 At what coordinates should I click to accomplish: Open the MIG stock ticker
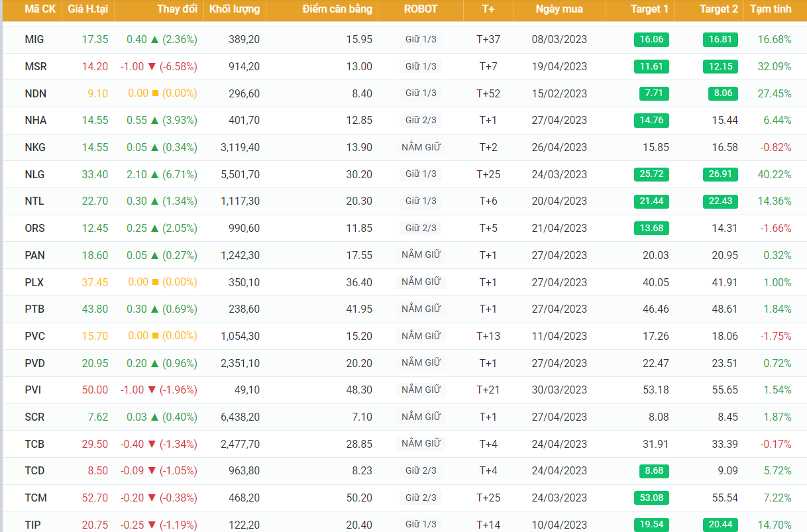click(34, 40)
